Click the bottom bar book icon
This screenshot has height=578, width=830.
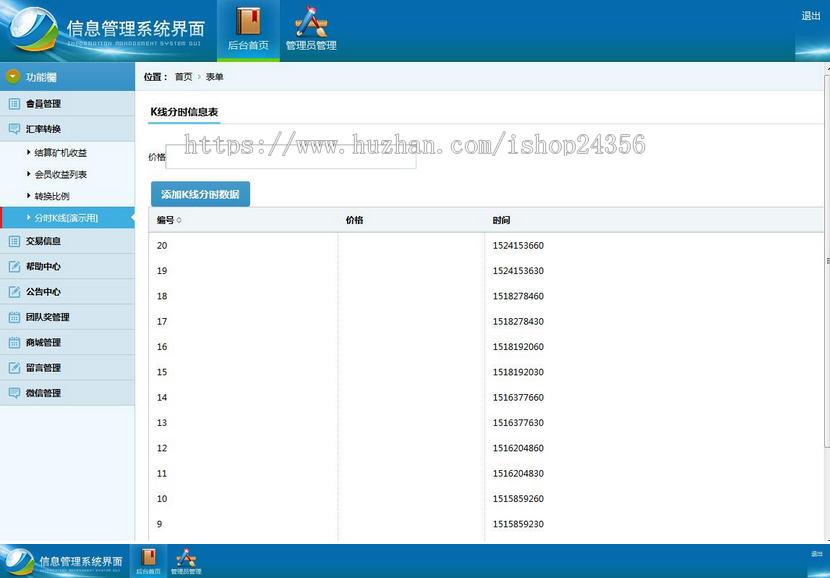point(149,557)
